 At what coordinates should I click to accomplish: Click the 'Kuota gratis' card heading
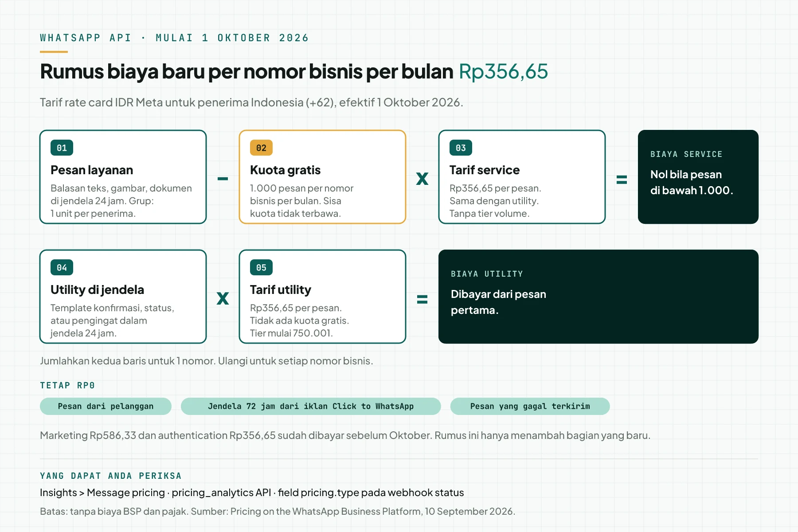click(x=285, y=170)
